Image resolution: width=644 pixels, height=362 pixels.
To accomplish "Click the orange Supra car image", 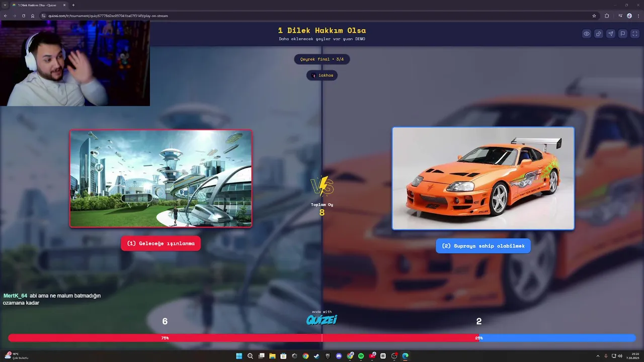I will 483,178.
